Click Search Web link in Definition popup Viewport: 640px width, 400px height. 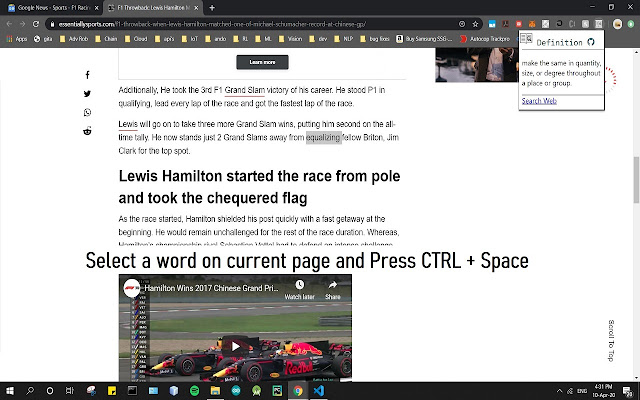point(539,101)
